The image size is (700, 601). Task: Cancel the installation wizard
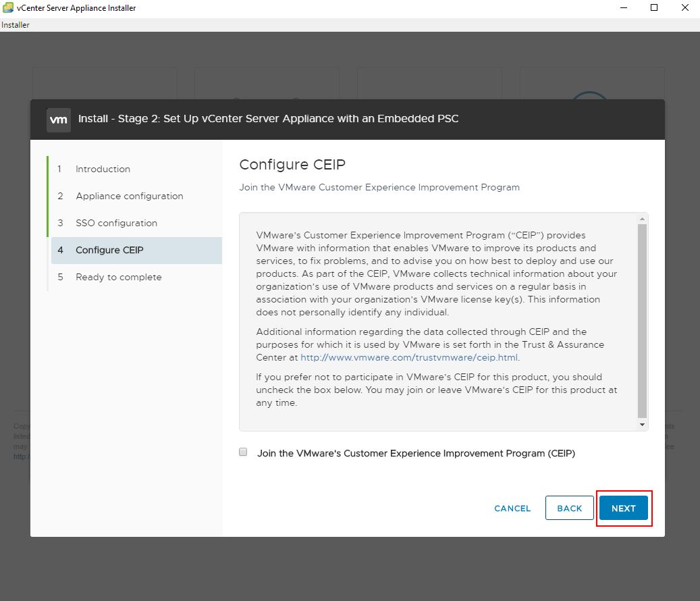pyautogui.click(x=512, y=508)
